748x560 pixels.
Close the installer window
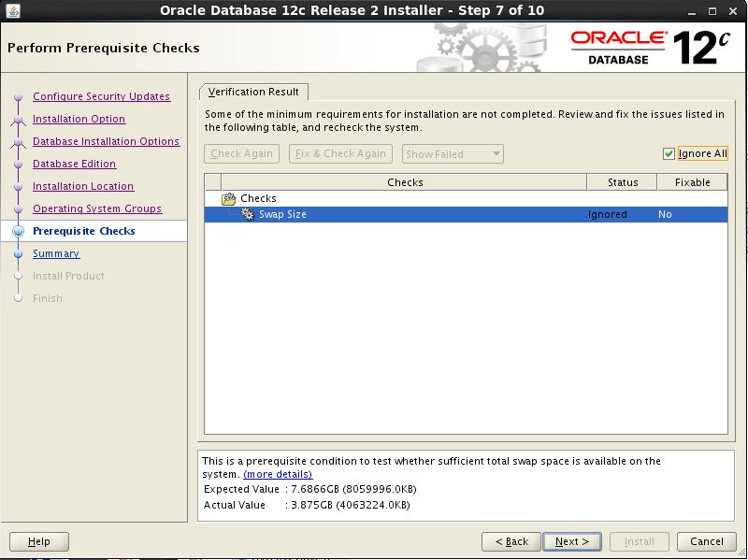[x=733, y=11]
